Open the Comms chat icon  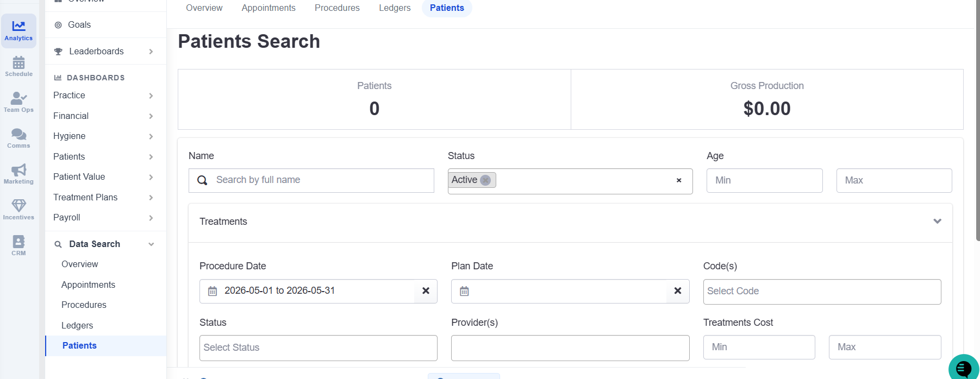[18, 134]
